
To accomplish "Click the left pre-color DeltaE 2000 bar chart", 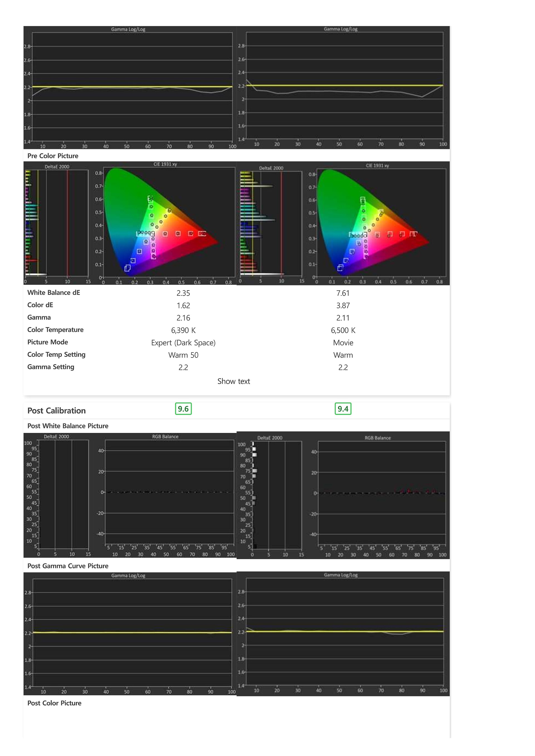I will click(57, 223).
